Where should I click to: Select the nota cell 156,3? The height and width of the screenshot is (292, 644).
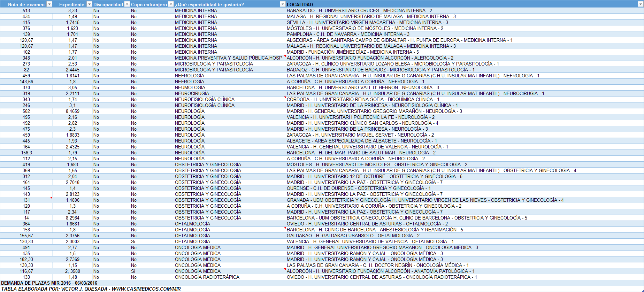(x=26, y=153)
